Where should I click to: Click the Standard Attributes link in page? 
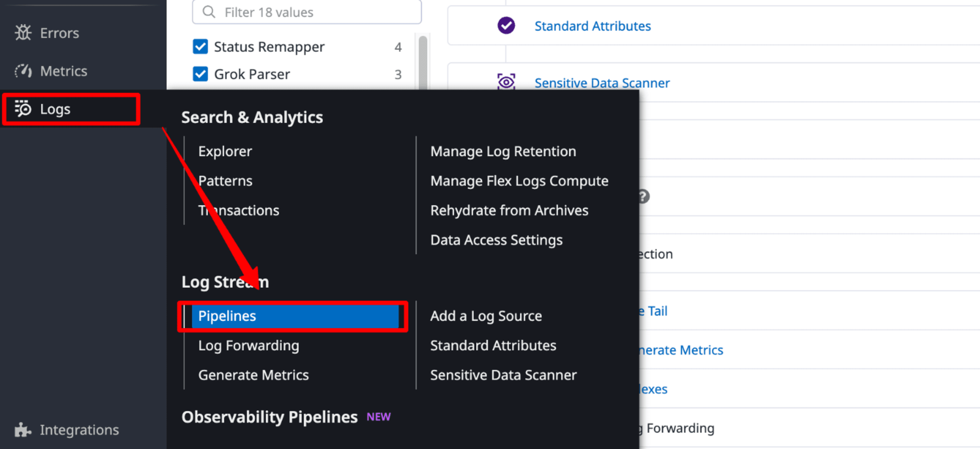coord(592,26)
